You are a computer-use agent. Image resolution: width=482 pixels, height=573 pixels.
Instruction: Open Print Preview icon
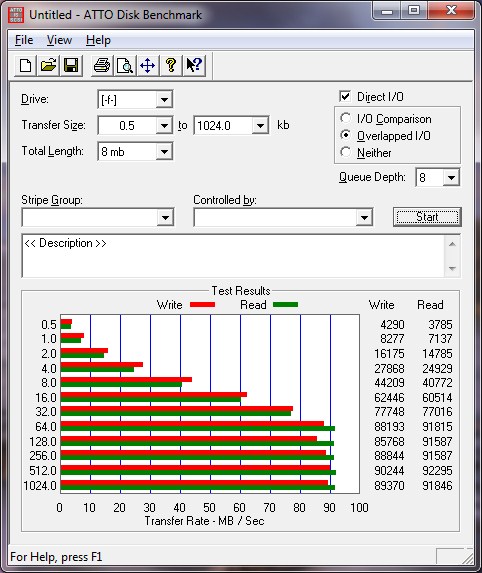[x=125, y=66]
